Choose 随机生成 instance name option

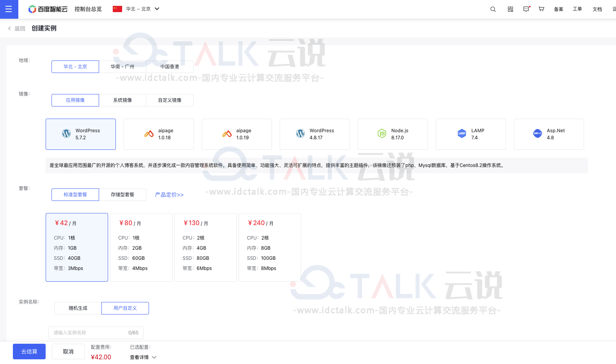pos(78,308)
